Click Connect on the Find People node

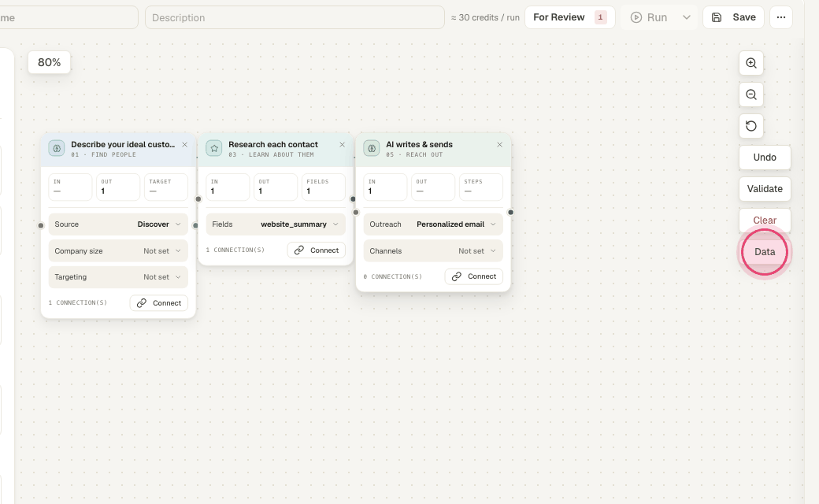click(159, 303)
